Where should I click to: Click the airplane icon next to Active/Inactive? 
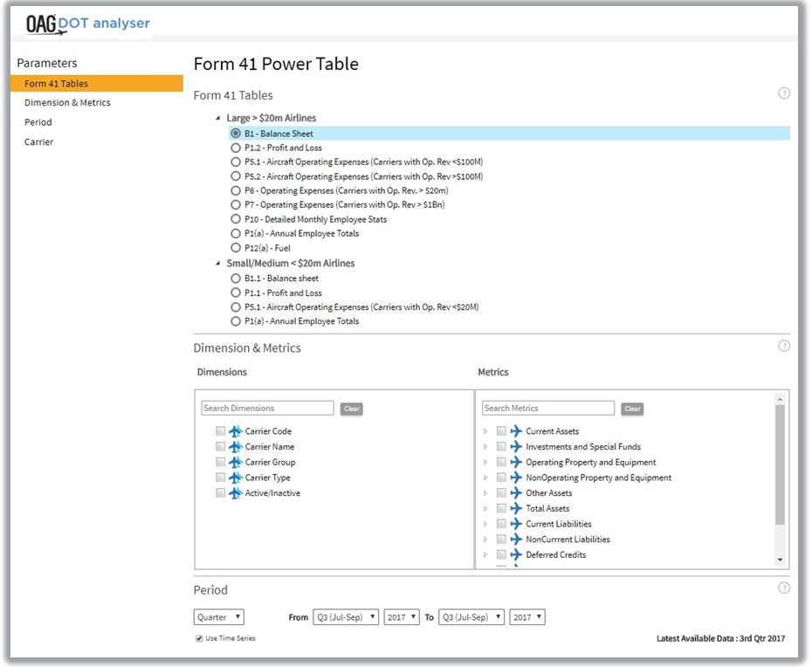pos(235,493)
